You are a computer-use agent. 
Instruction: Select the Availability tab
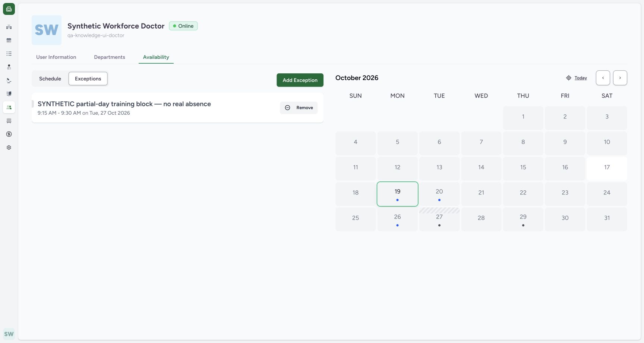pos(156,57)
